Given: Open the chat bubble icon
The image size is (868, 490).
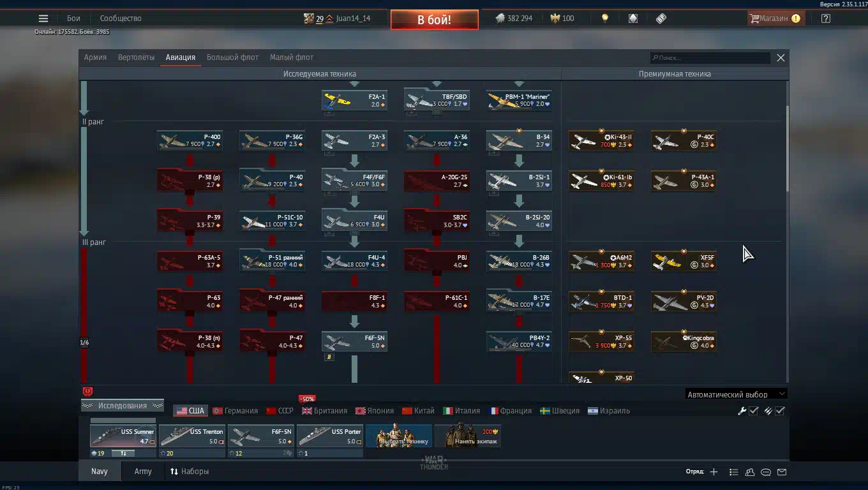Looking at the screenshot, I should click(x=766, y=472).
